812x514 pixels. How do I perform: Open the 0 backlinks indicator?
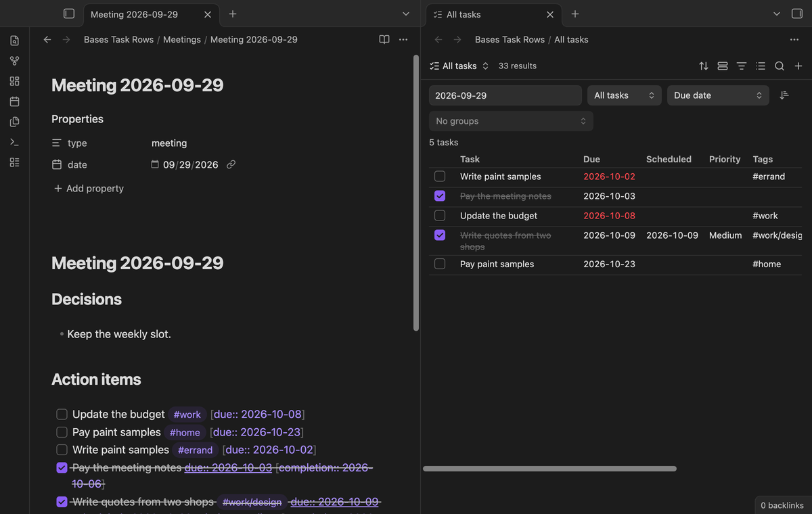pyautogui.click(x=782, y=505)
